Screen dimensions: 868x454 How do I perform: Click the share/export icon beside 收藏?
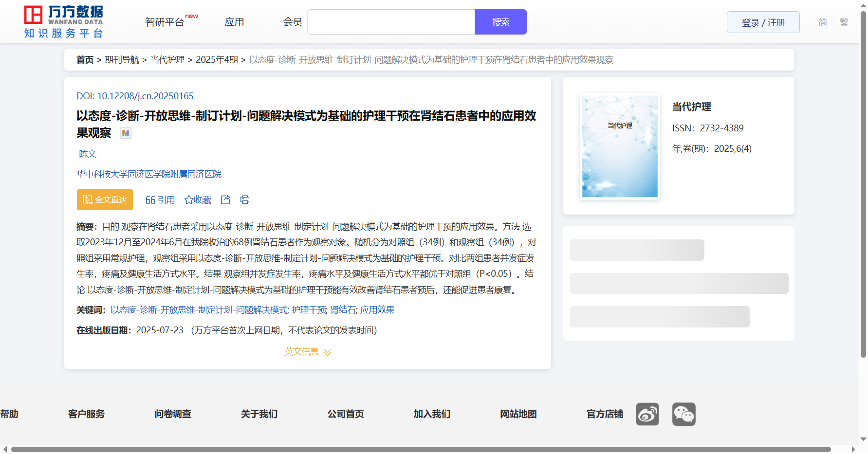coord(225,200)
